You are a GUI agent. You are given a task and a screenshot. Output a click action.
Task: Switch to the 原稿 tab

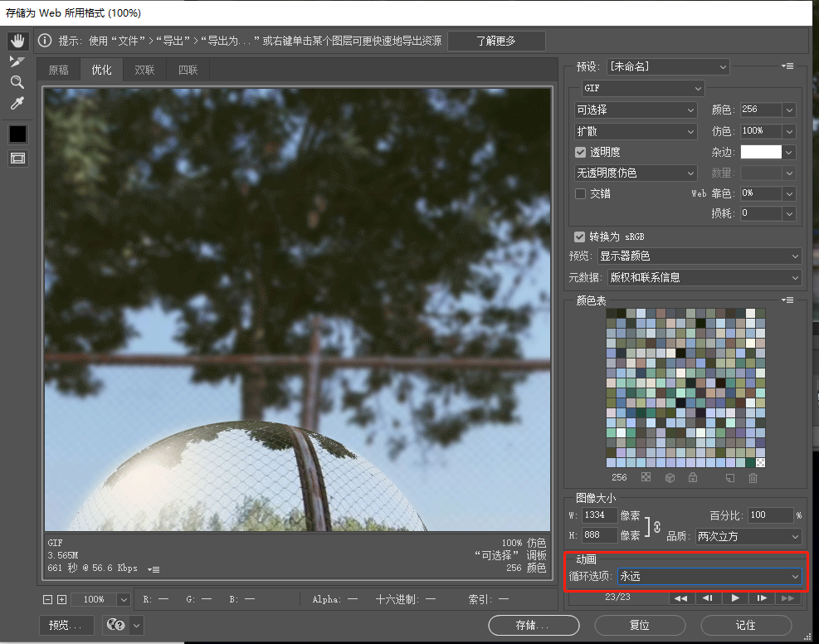tap(58, 70)
